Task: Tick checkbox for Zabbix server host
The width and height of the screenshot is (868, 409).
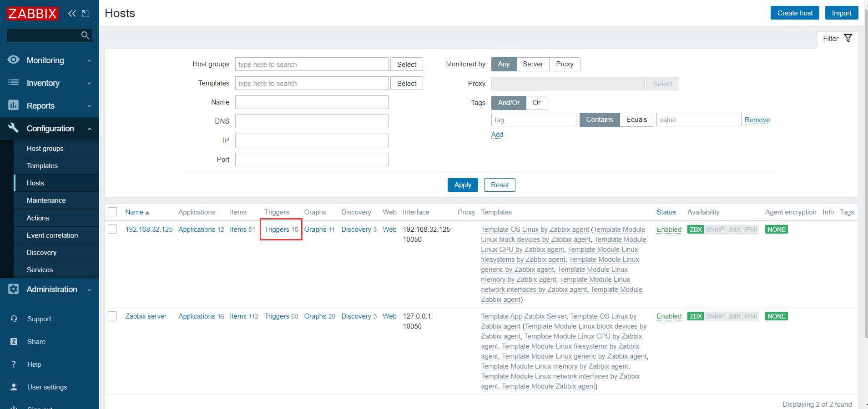Action: pyautogui.click(x=112, y=316)
